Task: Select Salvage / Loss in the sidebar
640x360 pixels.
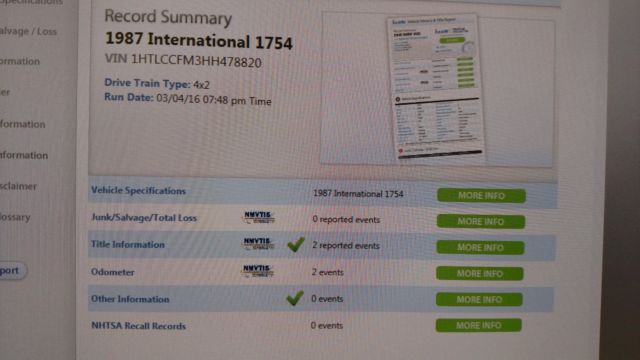Action: click(x=28, y=31)
